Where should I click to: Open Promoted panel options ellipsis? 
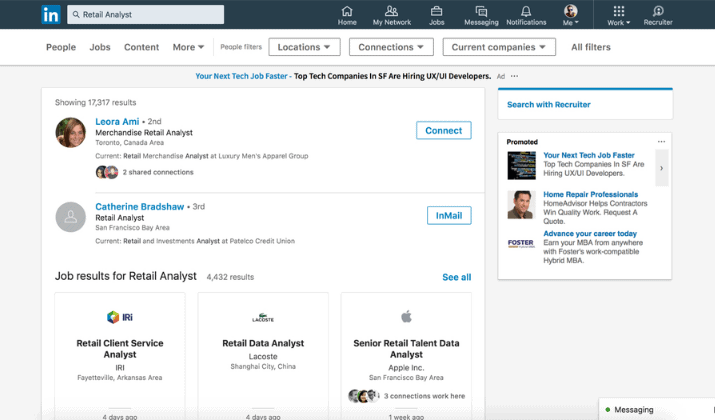(661, 142)
